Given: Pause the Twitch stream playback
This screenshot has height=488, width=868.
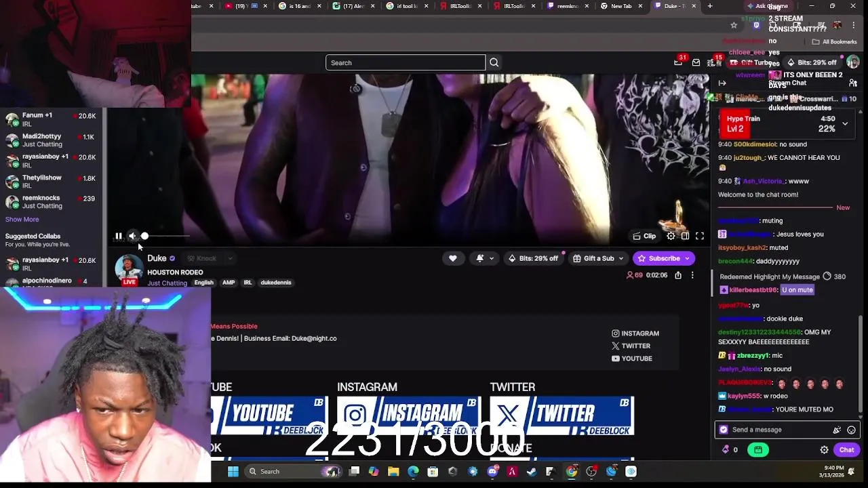Looking at the screenshot, I should 119,236.
